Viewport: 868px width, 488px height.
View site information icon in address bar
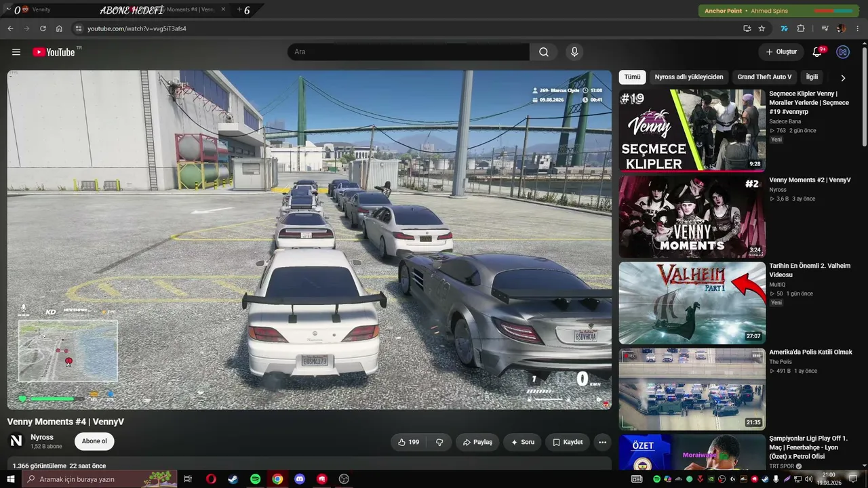[x=78, y=28]
